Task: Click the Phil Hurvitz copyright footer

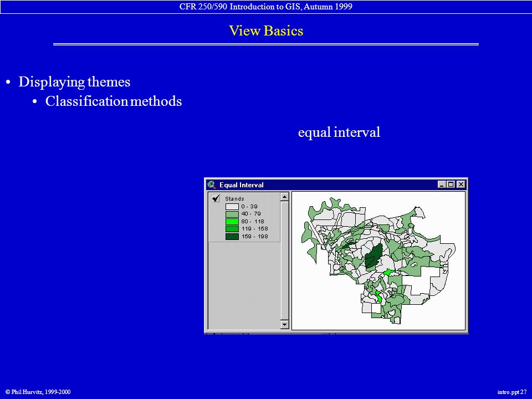Action: [38, 392]
